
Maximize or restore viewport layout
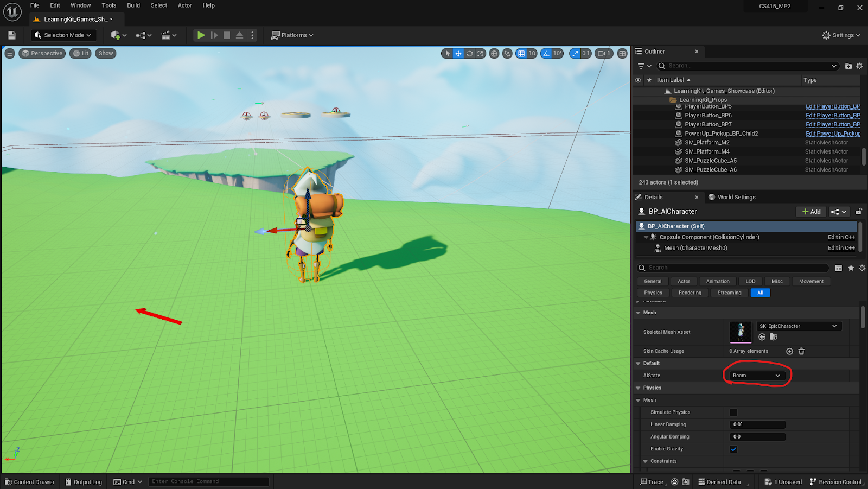622,53
